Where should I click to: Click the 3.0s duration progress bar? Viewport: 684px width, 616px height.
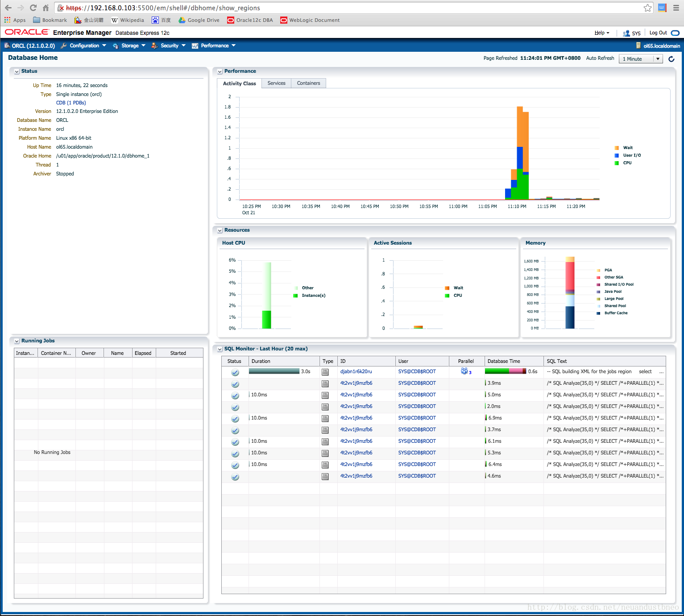[x=274, y=371]
